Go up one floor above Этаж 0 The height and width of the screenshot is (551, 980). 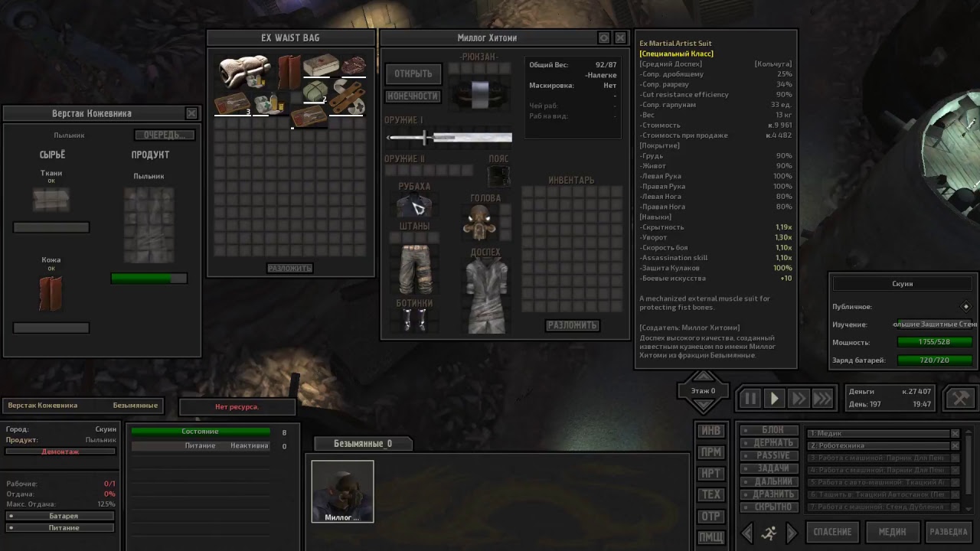pos(703,377)
